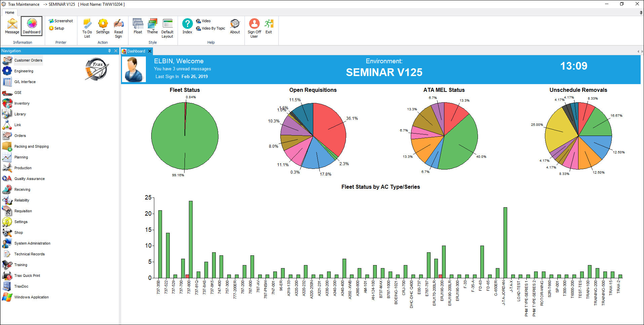
Task: Exit the application via ribbon
Action: [269, 26]
